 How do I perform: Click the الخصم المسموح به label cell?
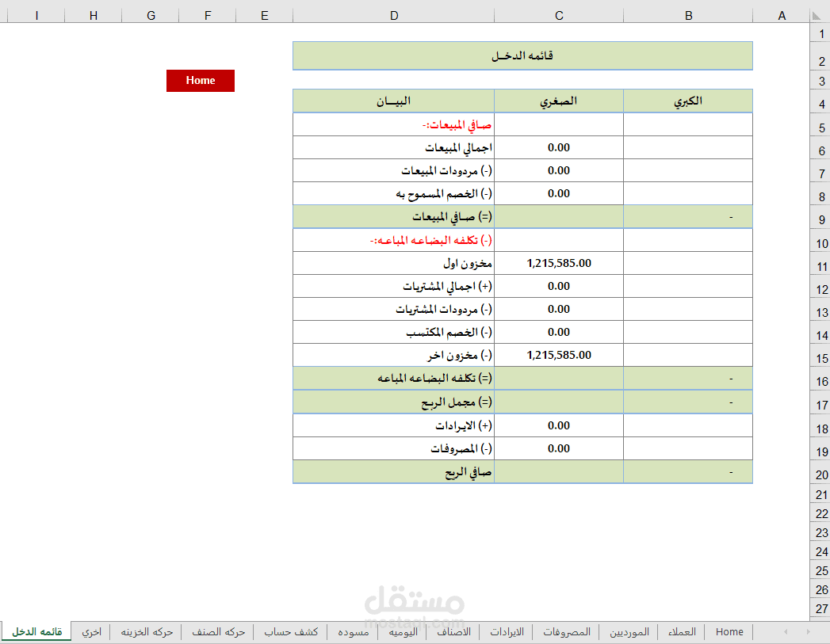(393, 193)
